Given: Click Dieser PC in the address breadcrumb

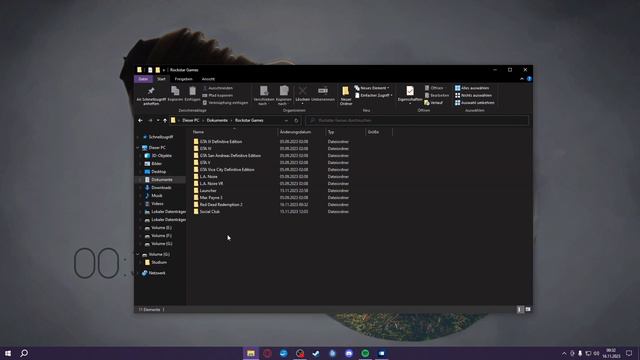Looking at the screenshot, I should point(191,120).
